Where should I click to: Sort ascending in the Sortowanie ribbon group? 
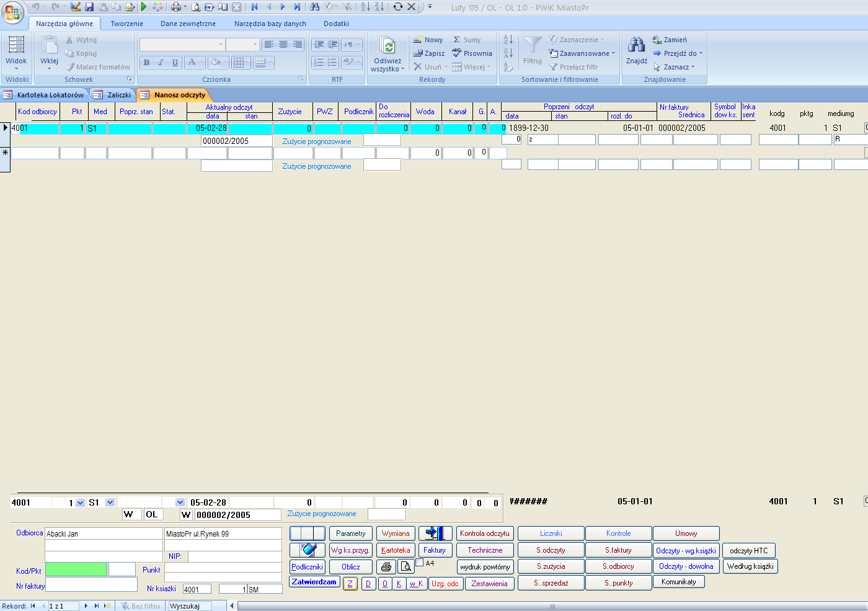[508, 40]
